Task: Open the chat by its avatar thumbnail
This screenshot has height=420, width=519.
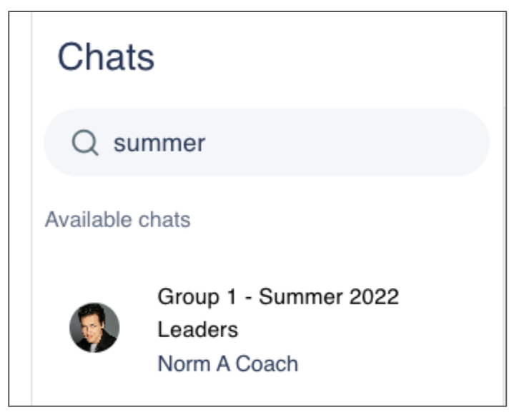Action: pyautogui.click(x=94, y=328)
